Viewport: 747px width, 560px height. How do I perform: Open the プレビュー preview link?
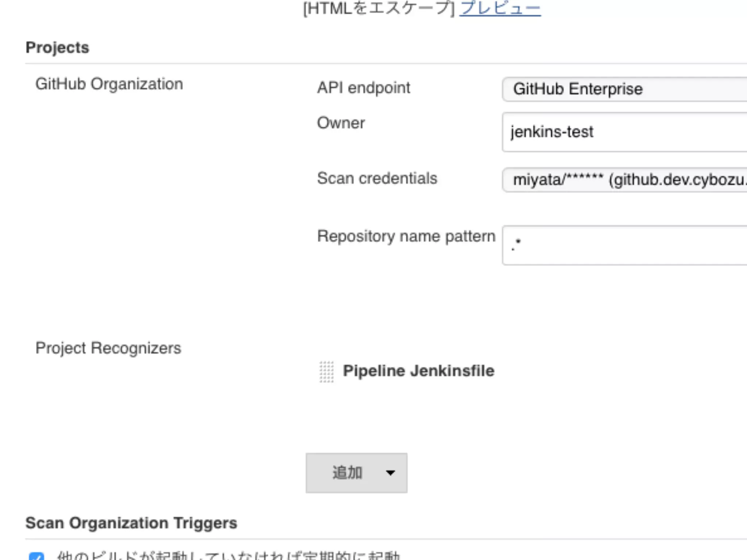click(500, 8)
